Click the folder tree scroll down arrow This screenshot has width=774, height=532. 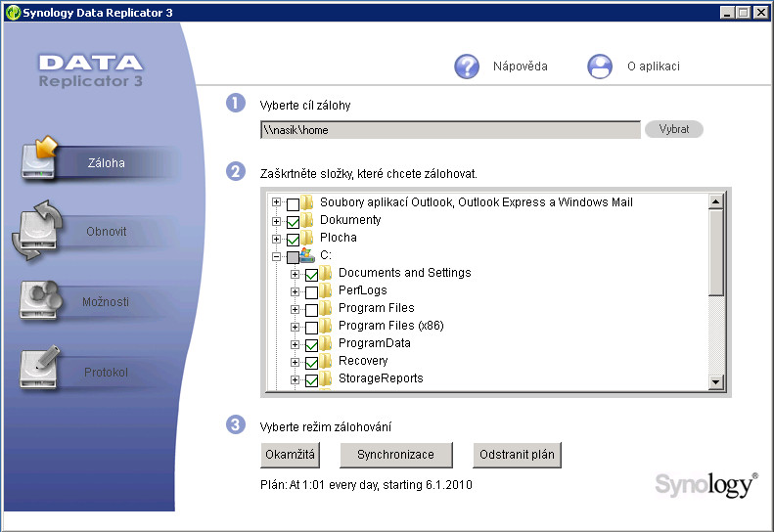click(x=715, y=382)
